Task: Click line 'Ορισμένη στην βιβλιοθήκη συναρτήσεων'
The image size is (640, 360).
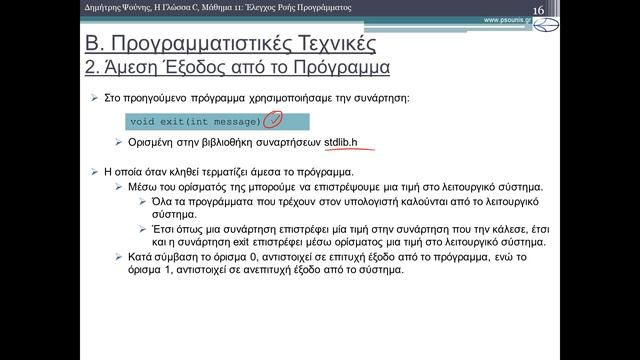Action: pyautogui.click(x=224, y=142)
